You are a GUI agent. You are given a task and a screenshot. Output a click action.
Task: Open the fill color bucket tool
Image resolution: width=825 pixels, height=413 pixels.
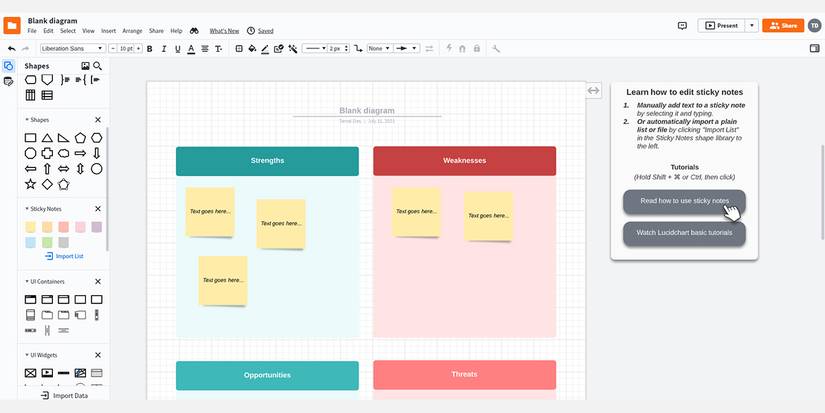(252, 48)
